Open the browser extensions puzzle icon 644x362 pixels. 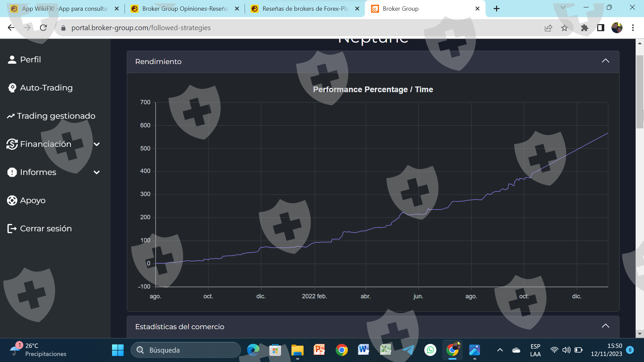pos(585,28)
